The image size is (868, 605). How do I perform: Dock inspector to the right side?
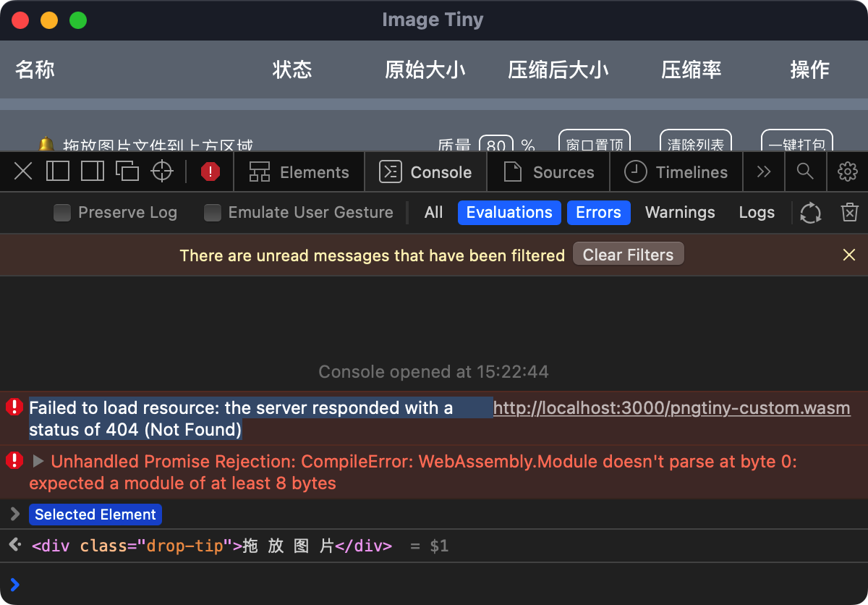pyautogui.click(x=93, y=172)
